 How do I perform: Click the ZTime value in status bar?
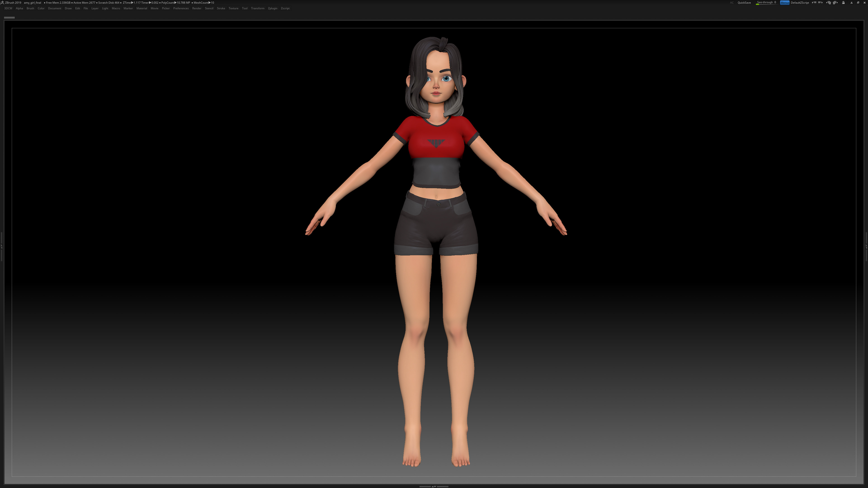tap(132, 3)
